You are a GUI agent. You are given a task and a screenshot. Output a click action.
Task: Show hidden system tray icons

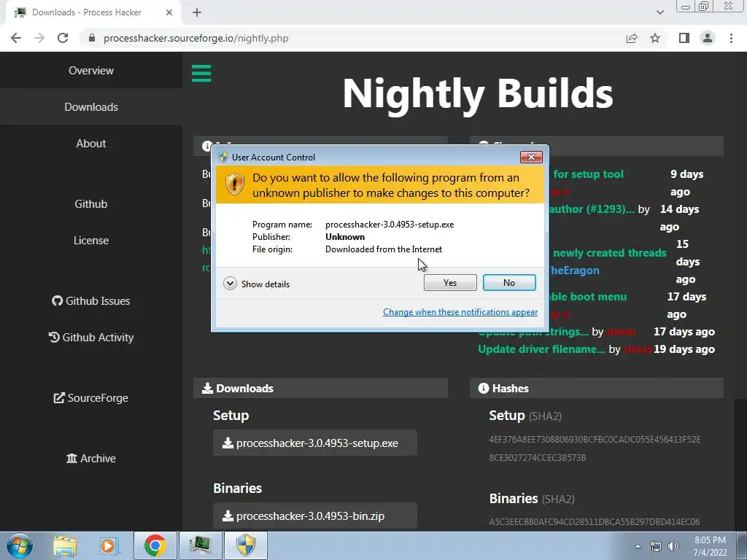(x=638, y=546)
